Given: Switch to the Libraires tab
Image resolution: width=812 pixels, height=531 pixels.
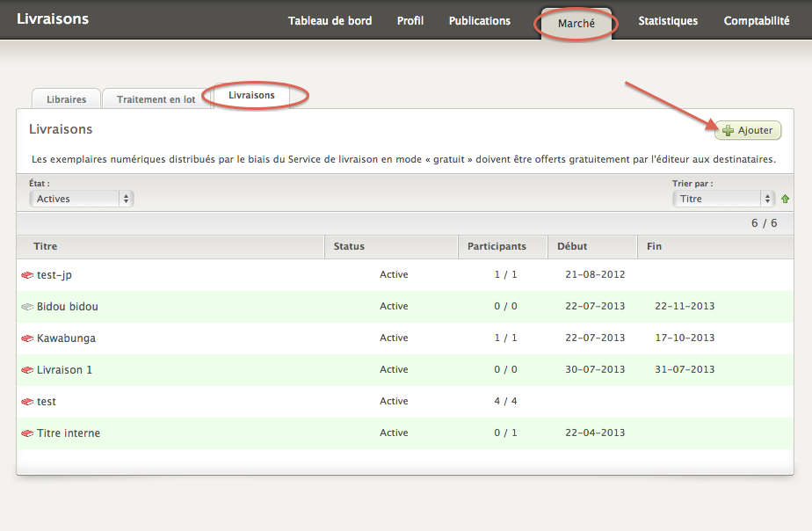Looking at the screenshot, I should [66, 99].
